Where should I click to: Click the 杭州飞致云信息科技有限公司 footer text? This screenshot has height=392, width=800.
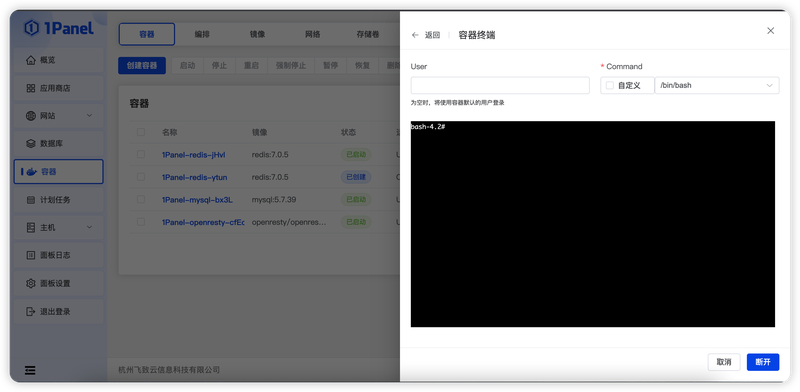click(169, 370)
